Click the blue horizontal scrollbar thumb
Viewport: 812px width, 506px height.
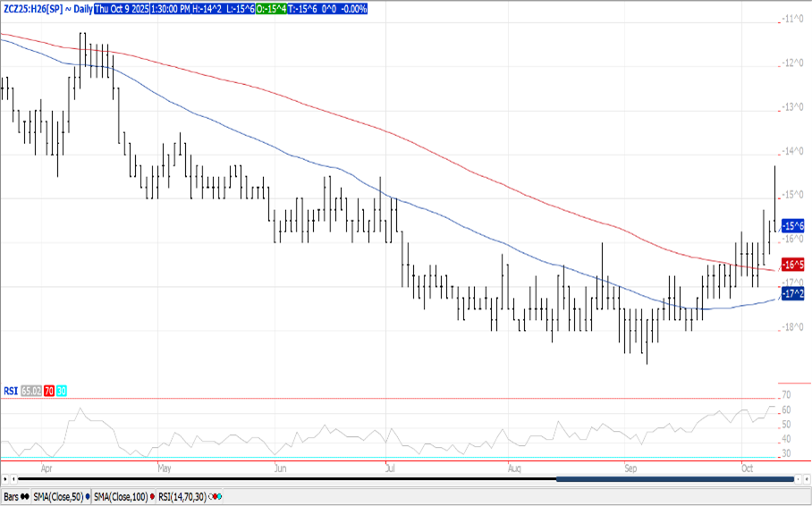(675, 480)
